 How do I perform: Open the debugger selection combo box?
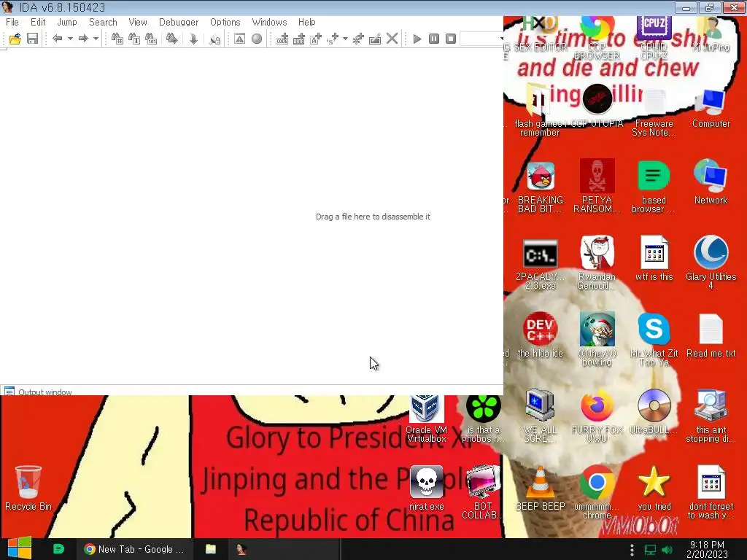tap(481, 39)
